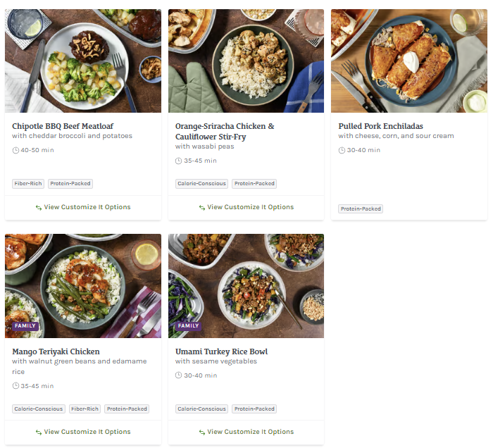This screenshot has height=448, width=493.
Task: Select Protein-Packed tag on Pulled Pork Enchiladas
Action: coord(361,209)
